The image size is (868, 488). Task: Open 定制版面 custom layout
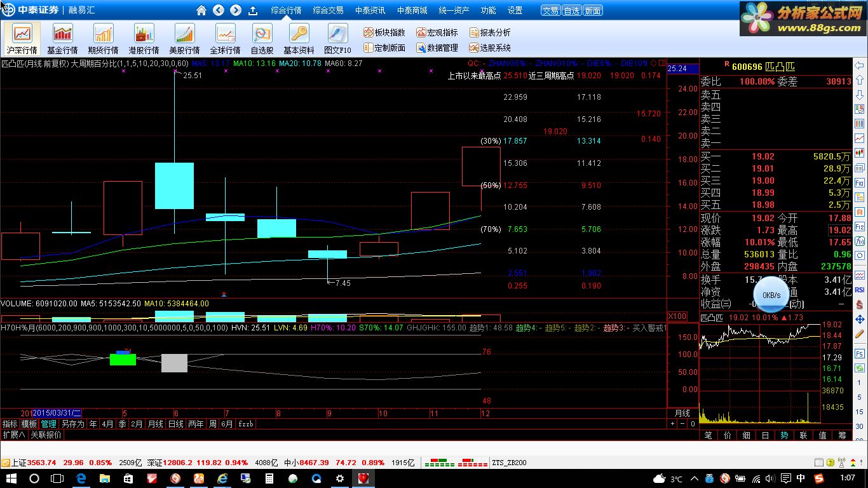tap(384, 48)
